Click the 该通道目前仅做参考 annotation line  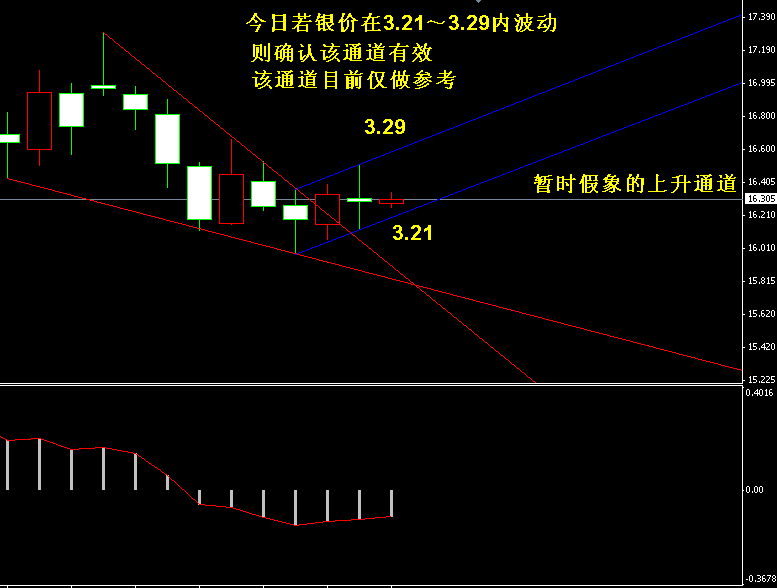(354, 81)
